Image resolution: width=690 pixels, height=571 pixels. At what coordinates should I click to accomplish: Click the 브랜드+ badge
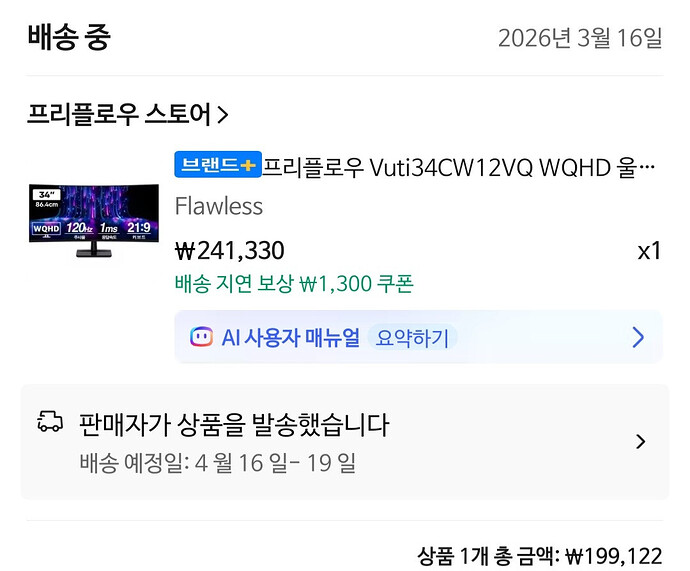(x=218, y=165)
